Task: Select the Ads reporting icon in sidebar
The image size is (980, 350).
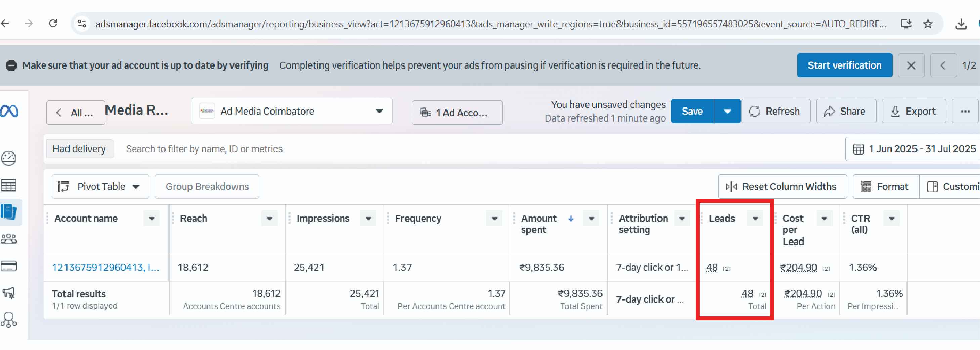Action: point(9,212)
